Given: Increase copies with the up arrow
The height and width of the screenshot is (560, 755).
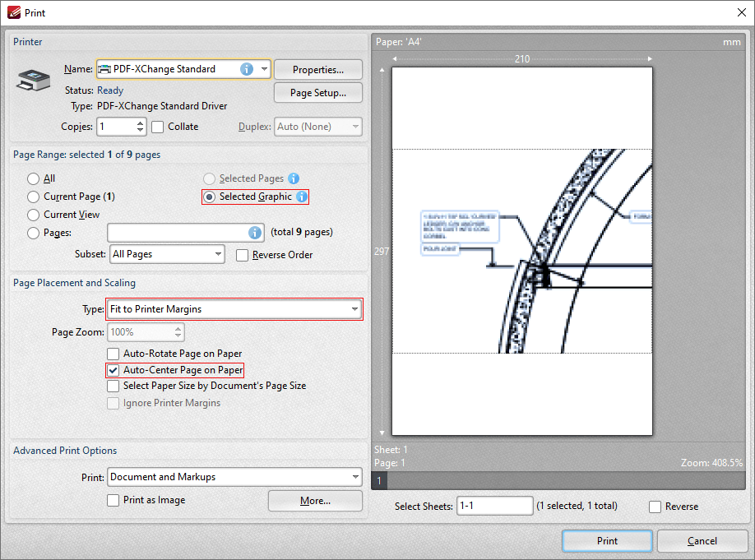Looking at the screenshot, I should 140,123.
